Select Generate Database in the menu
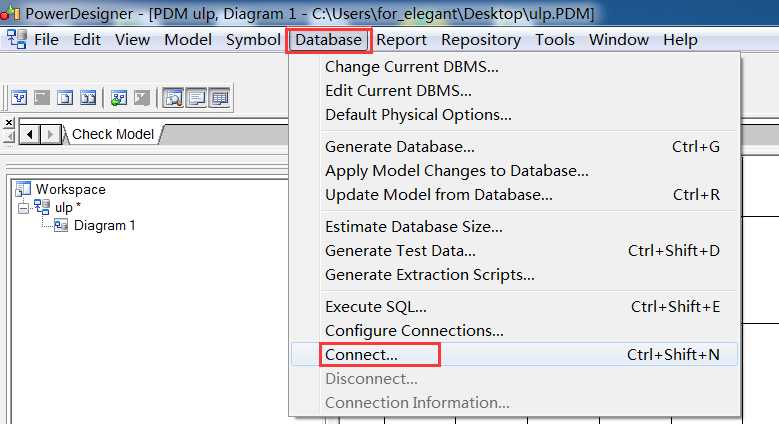779x424 pixels. [514, 147]
